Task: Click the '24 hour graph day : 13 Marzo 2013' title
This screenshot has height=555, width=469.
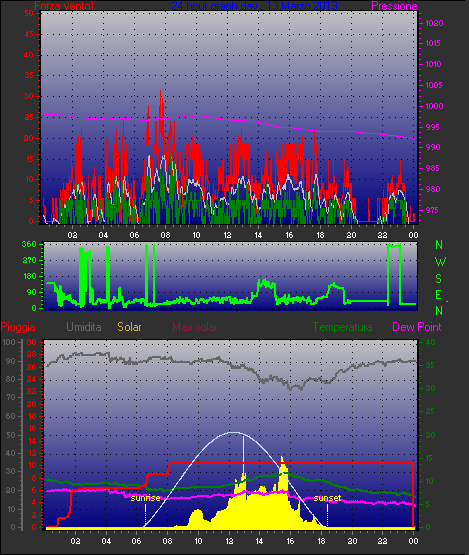Action: (254, 6)
